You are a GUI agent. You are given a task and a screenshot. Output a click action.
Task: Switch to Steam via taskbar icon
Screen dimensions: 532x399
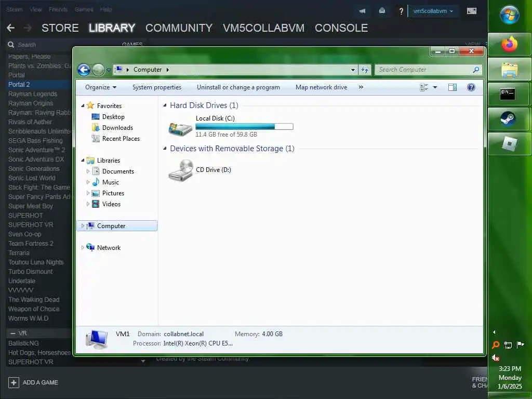pyautogui.click(x=508, y=119)
